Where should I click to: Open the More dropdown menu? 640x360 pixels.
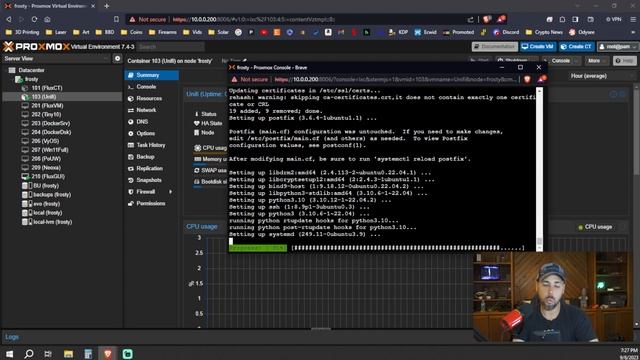[x=596, y=61]
